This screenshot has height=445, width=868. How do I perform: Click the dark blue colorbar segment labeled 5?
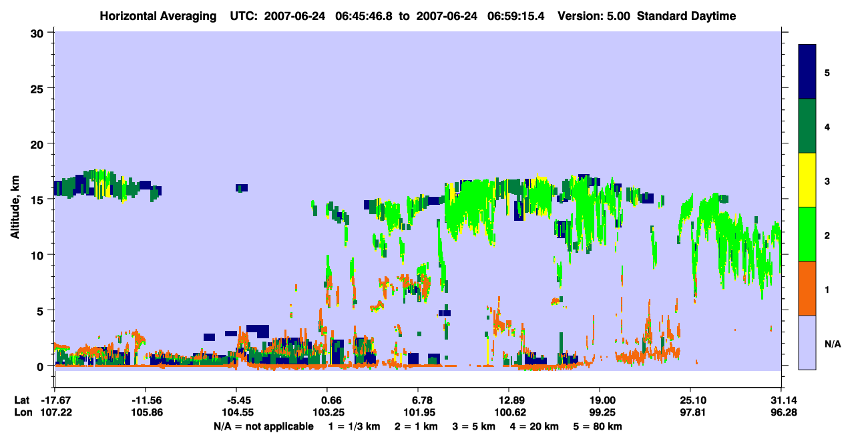click(x=807, y=72)
